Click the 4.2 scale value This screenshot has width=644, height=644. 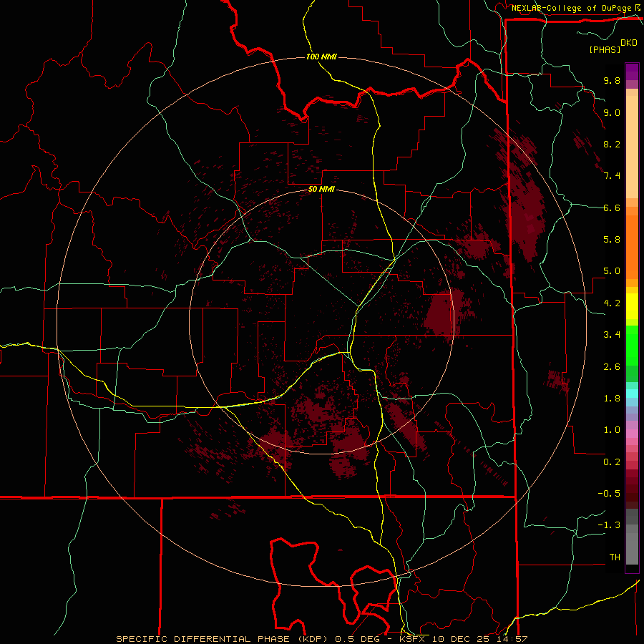[612, 303]
